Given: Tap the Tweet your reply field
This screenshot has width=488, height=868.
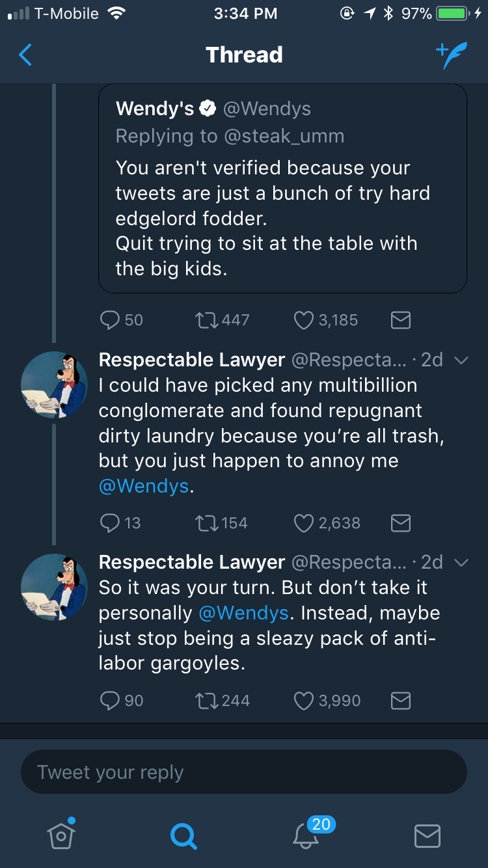Looking at the screenshot, I should point(244,772).
